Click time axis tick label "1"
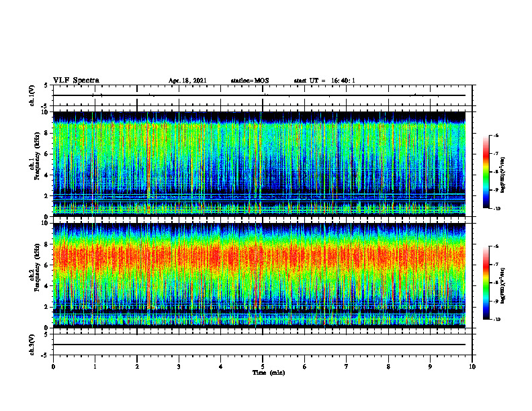Viewport: 532px width, 411px height. (95, 367)
